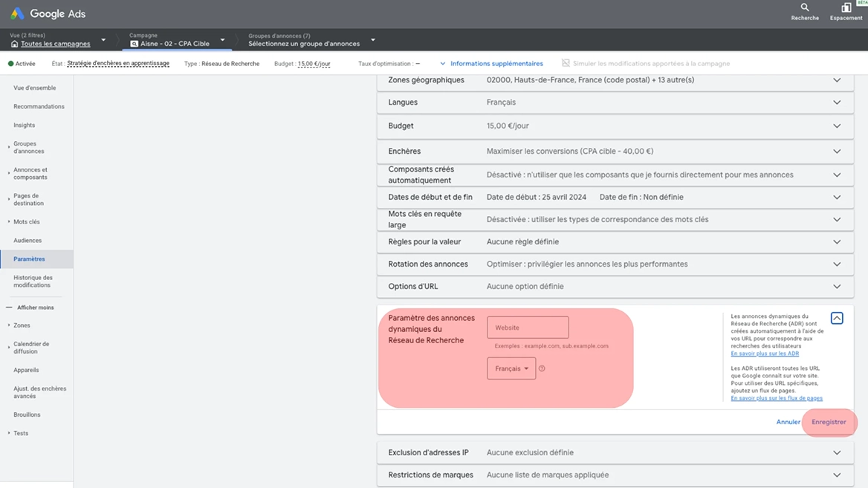Collapse the dynamic search ads section
This screenshot has height=488, width=868.
837,318
